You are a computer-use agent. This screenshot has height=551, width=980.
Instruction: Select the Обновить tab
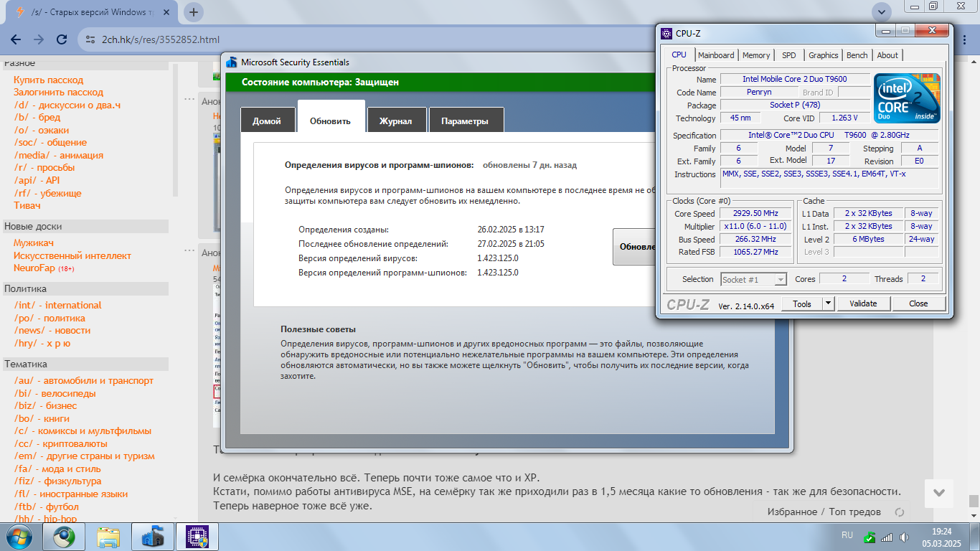330,118
